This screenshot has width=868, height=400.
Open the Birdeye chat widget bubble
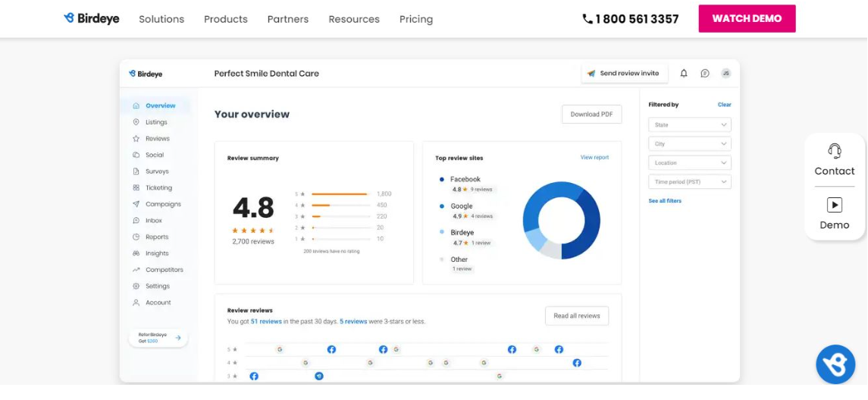click(835, 364)
